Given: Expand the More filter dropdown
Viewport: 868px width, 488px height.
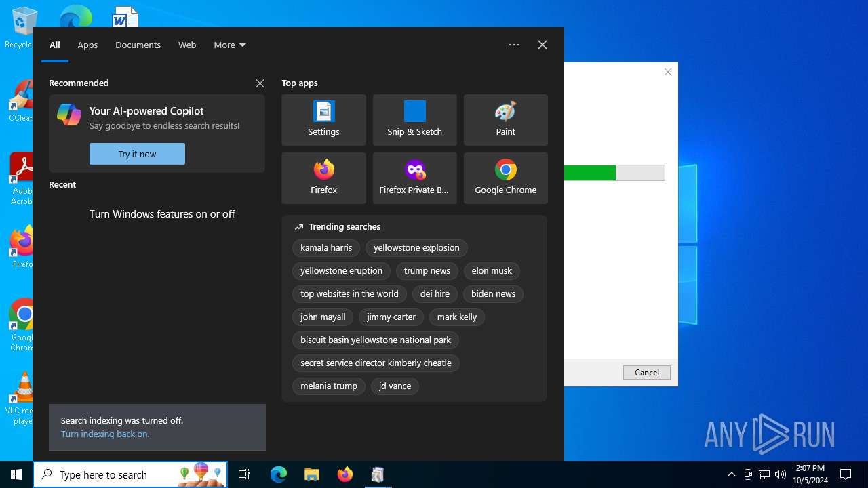Looking at the screenshot, I should click(230, 45).
